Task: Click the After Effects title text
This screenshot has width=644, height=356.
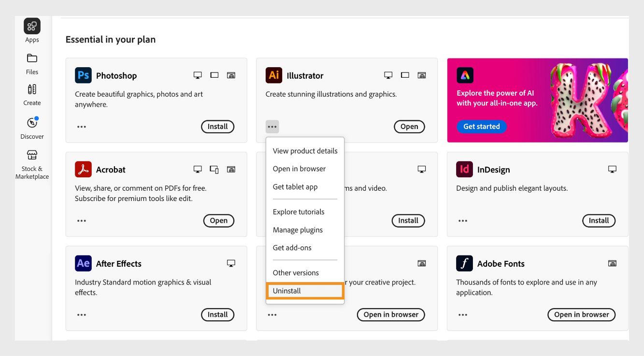Action: [x=119, y=264]
